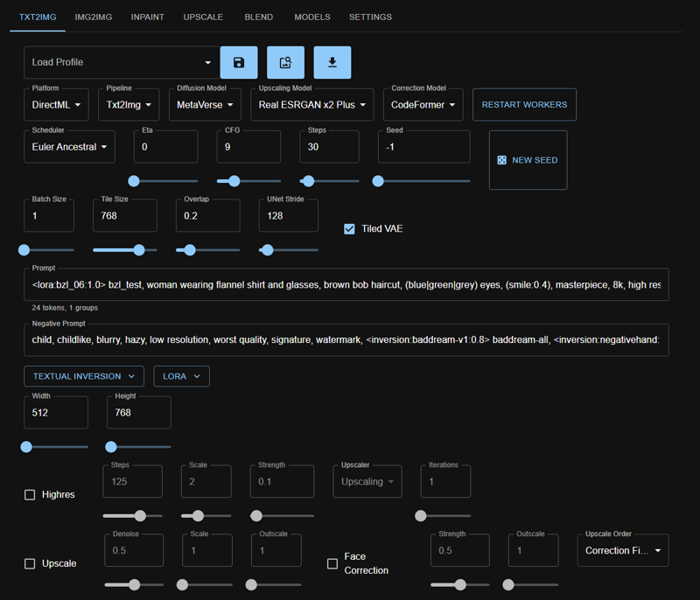Image resolution: width=700 pixels, height=600 pixels.
Task: Click the Highres Strength field showing 0.1
Action: pyautogui.click(x=282, y=482)
